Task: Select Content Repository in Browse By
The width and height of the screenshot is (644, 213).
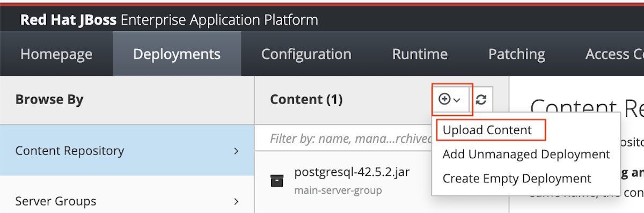Action: [x=127, y=151]
